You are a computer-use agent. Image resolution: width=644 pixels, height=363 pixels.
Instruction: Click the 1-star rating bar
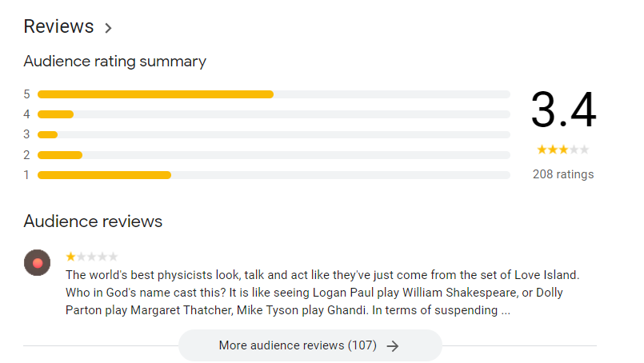pos(274,175)
